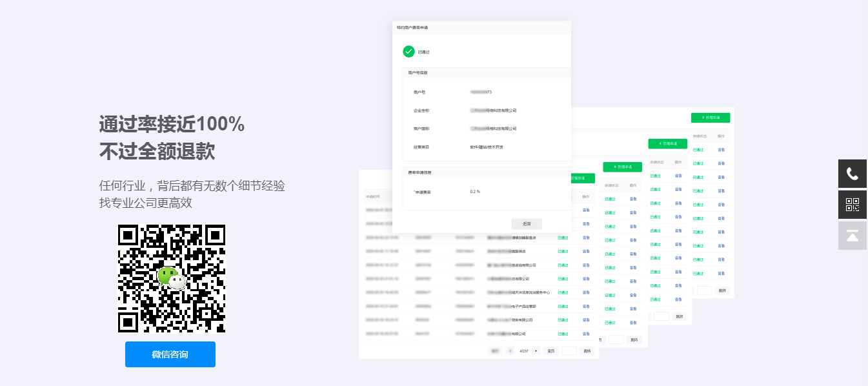Click the green checkmark beside 已通过
Screen dimensions: 868x386
point(409,52)
